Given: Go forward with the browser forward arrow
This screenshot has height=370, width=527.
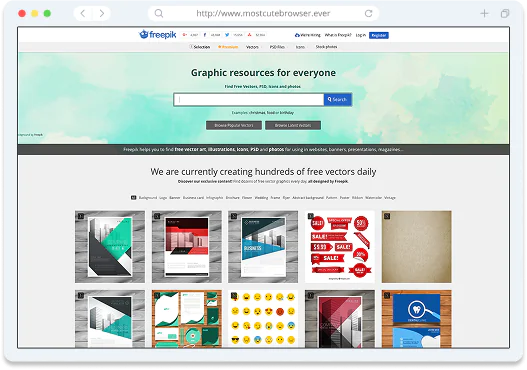Looking at the screenshot, I should pos(102,13).
